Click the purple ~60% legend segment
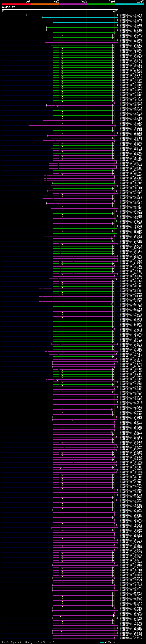 (x=73, y=4)
